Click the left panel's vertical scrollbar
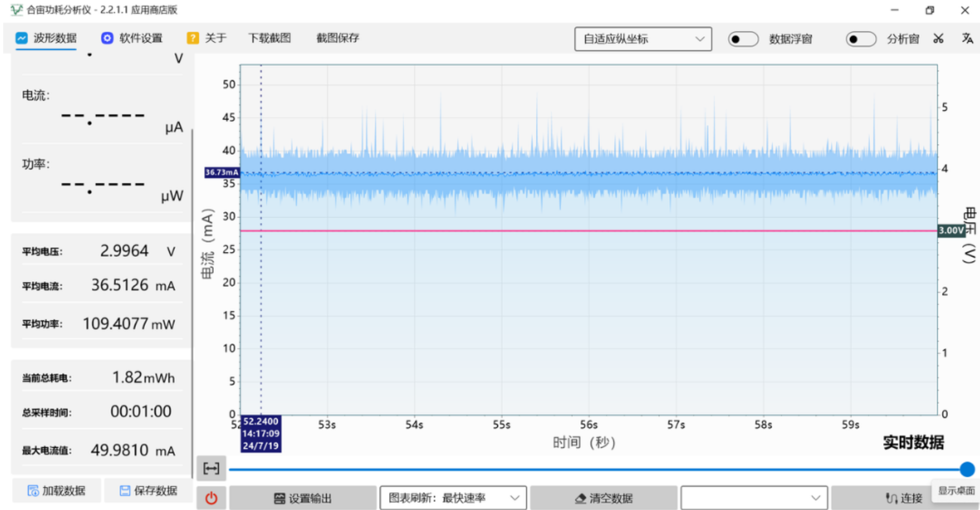Viewport: 980px width, 510px height. (192, 303)
